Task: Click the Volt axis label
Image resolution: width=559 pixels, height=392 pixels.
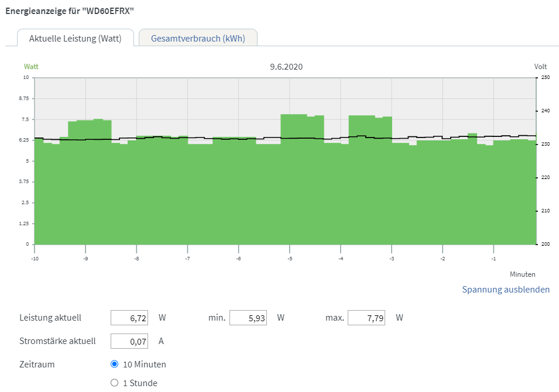Action: (540, 67)
